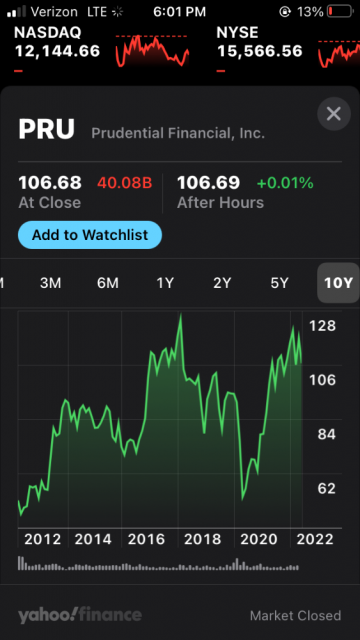Toggle the After Hours +0.01% change

pos(285,183)
